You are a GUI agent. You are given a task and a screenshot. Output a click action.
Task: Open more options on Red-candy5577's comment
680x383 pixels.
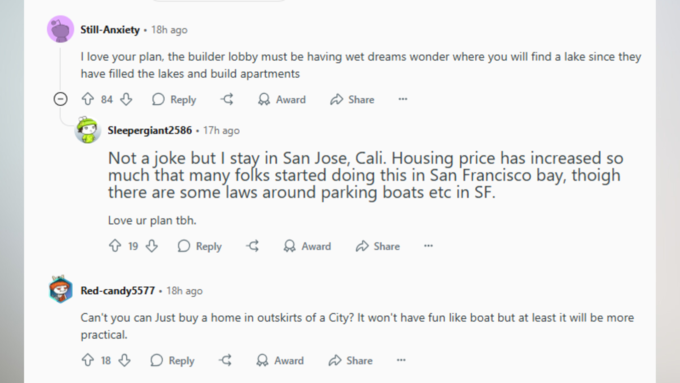coord(401,360)
